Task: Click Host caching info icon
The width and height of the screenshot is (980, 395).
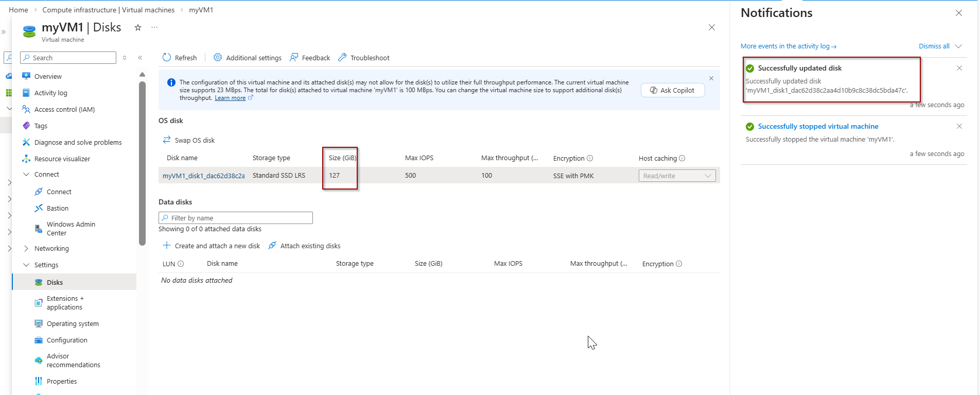Action: click(x=682, y=158)
